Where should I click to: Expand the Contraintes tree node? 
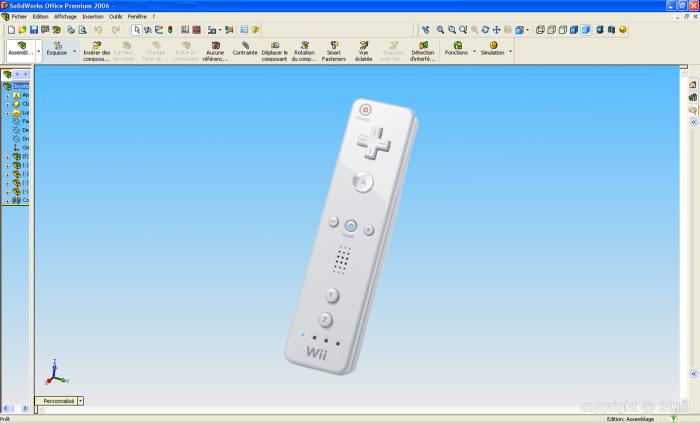coord(8,201)
